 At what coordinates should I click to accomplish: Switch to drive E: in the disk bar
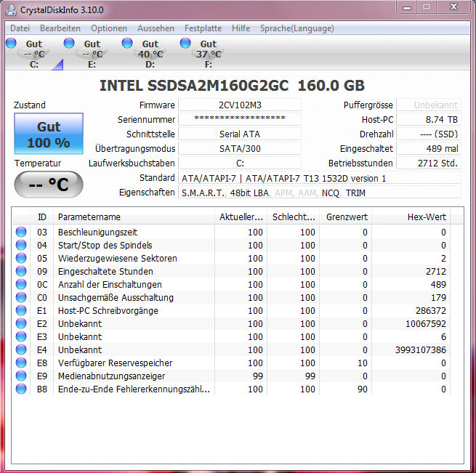click(92, 54)
